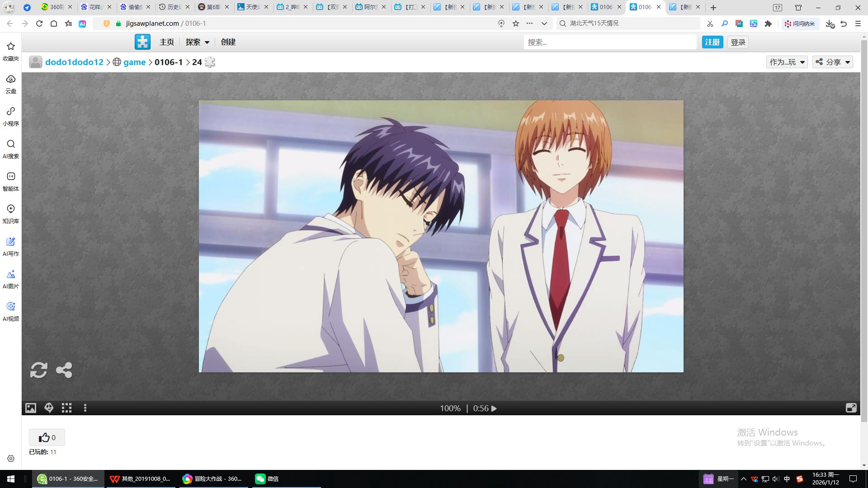Toggle the ghost image icon

(x=49, y=408)
